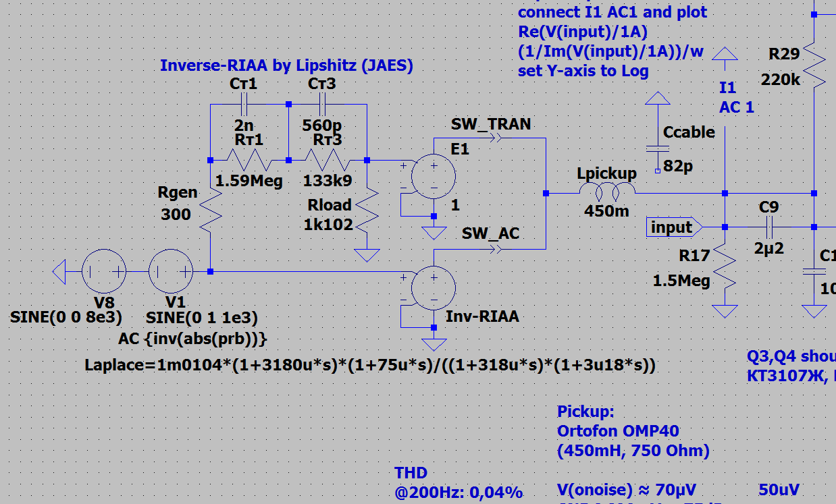Viewport: 836px width, 504px height.
Task: Click the Cт3 capacitor symbol
Action: (x=322, y=105)
